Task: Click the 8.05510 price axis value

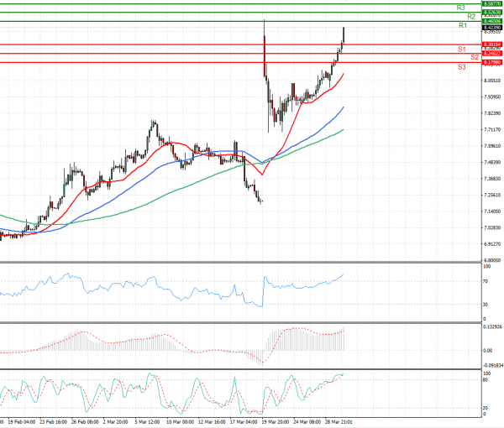Action: point(492,81)
